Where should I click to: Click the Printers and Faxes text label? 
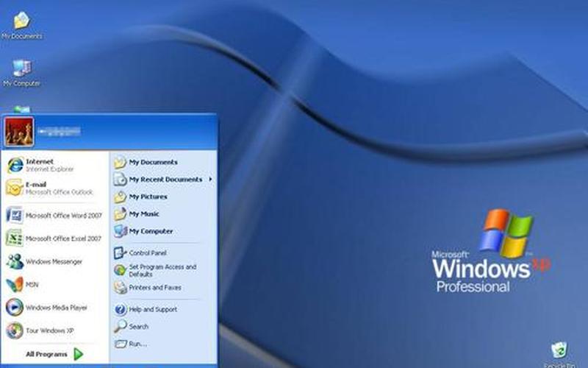155,288
